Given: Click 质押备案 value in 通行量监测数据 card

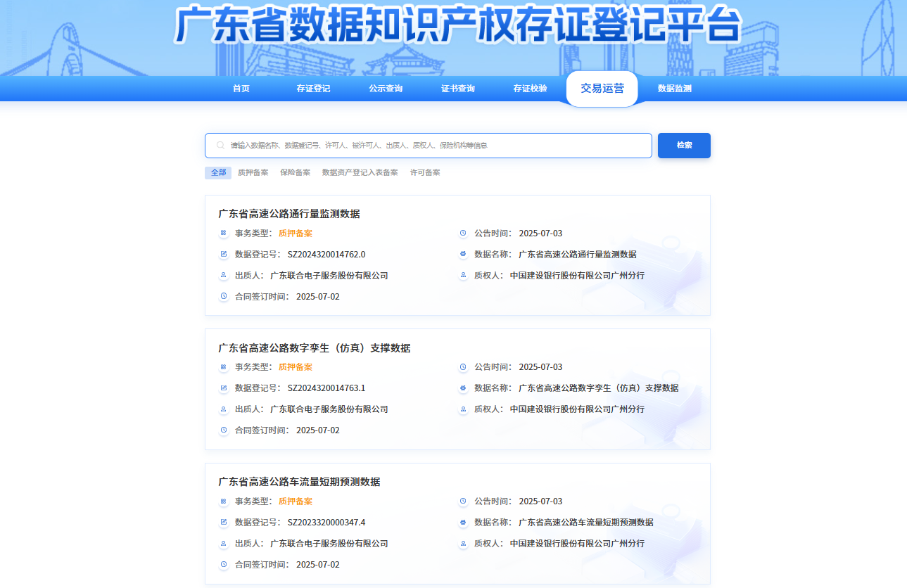Looking at the screenshot, I should pyautogui.click(x=296, y=234).
